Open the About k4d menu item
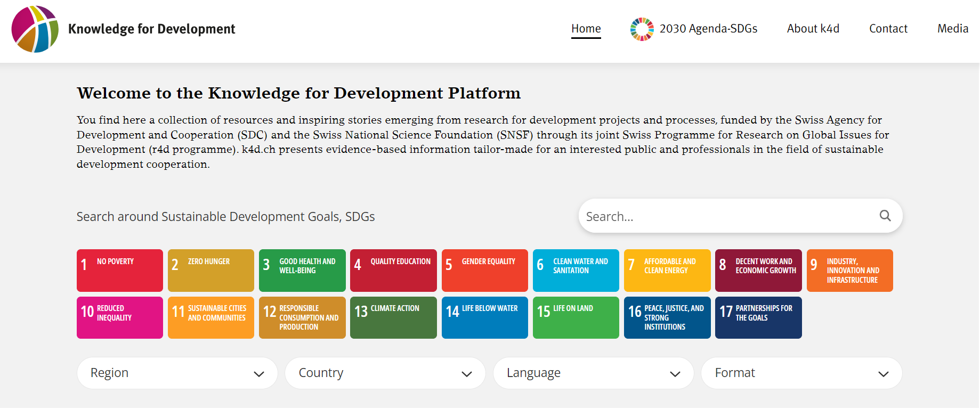Image resolution: width=980 pixels, height=409 pixels. [813, 29]
